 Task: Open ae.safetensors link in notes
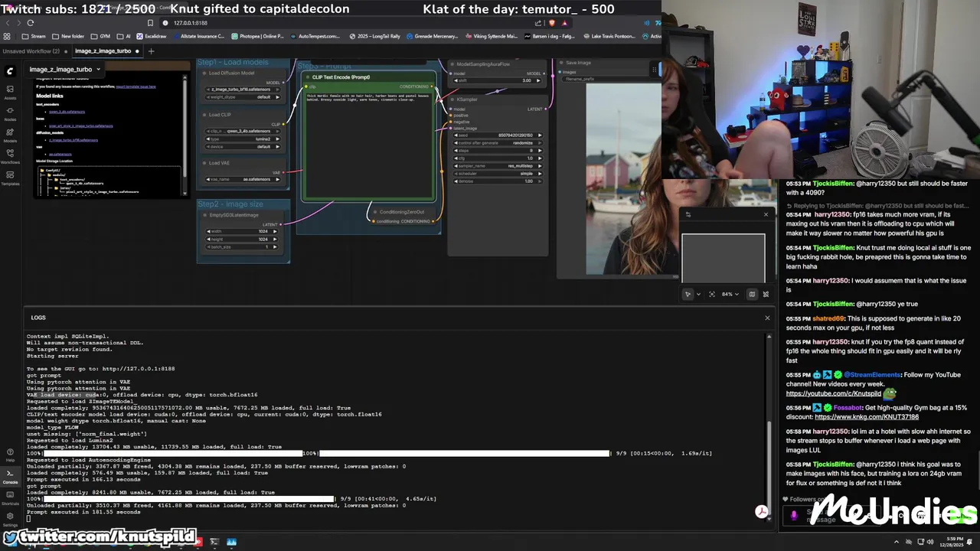point(60,154)
